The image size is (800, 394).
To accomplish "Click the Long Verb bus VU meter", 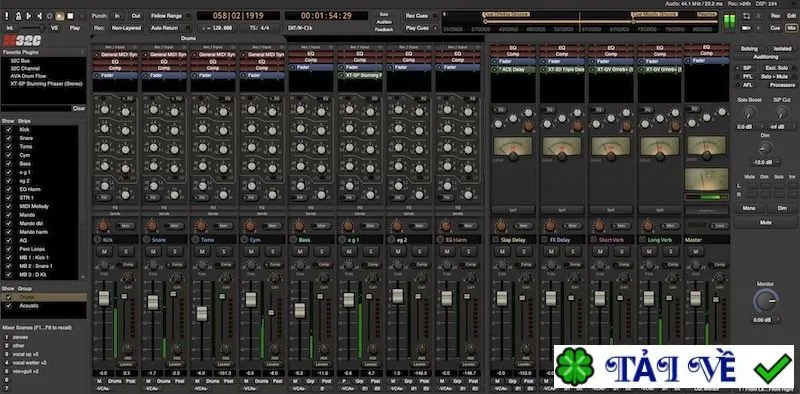I will [x=660, y=147].
